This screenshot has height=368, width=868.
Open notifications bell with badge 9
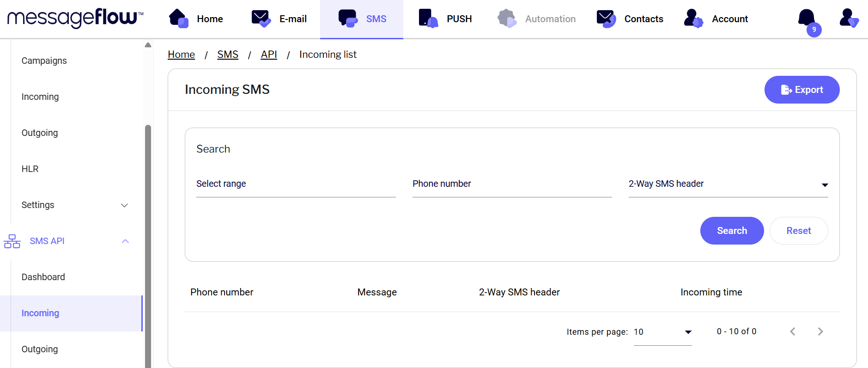pos(807,19)
